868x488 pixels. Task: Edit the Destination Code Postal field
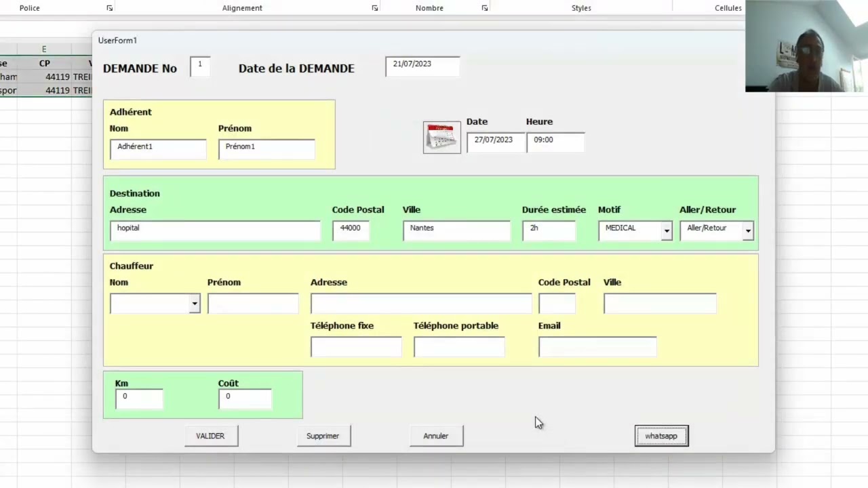point(351,230)
